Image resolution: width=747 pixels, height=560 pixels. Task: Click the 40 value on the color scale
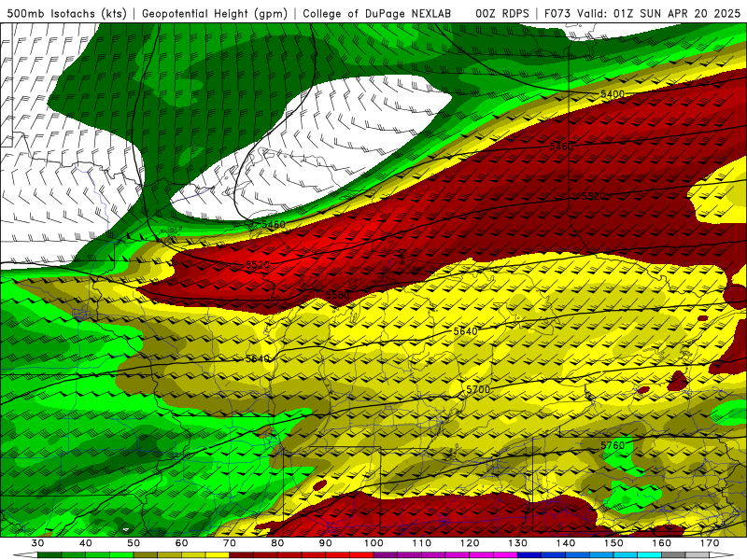85,543
